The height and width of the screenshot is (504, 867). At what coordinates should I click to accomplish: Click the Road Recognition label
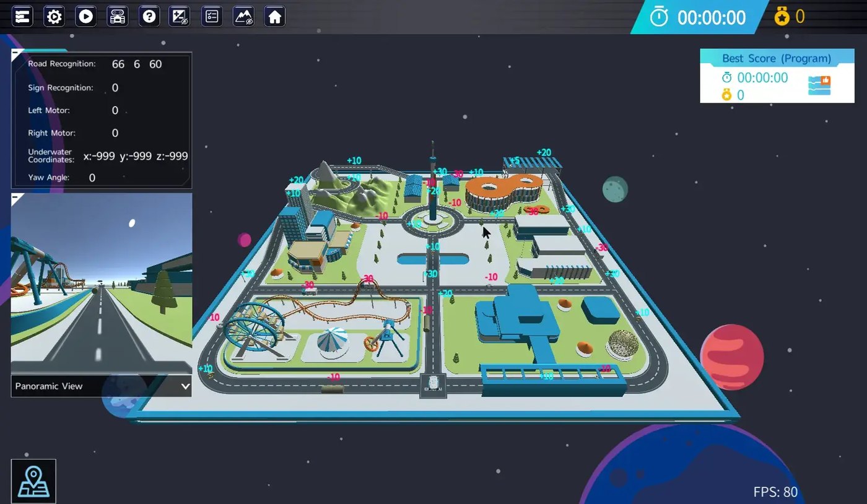pyautogui.click(x=62, y=64)
